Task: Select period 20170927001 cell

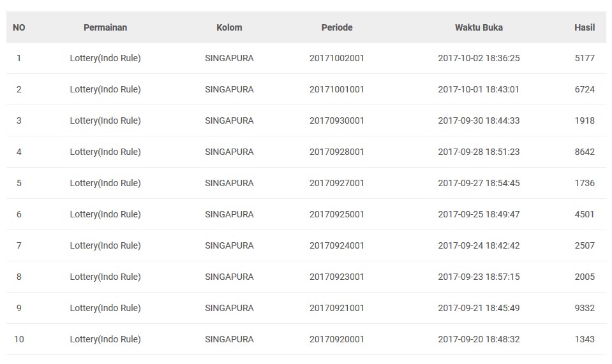Action: tap(337, 183)
